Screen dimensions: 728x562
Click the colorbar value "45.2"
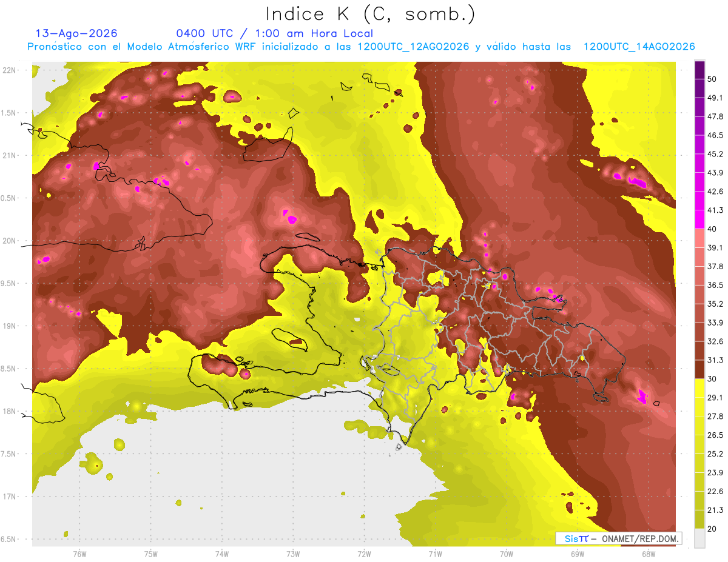(x=715, y=154)
